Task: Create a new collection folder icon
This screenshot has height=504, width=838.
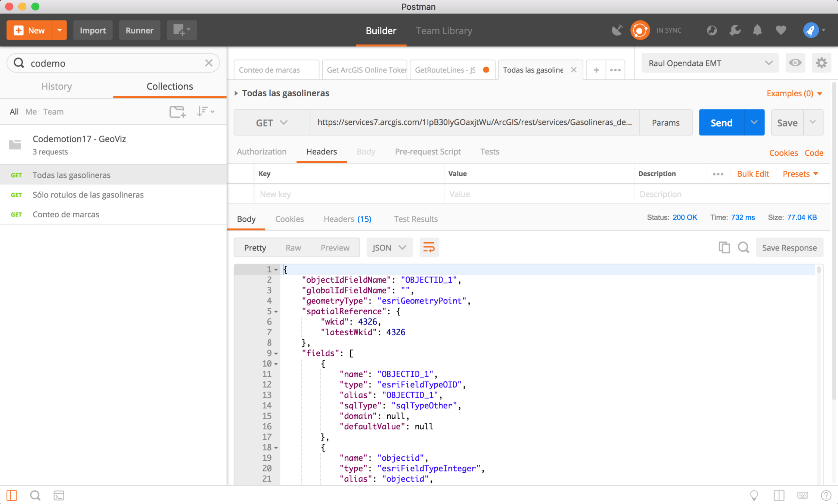Action: [177, 112]
